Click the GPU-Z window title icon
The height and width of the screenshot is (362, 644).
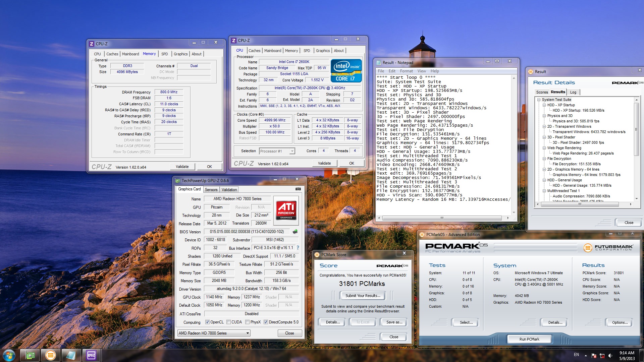click(x=178, y=180)
